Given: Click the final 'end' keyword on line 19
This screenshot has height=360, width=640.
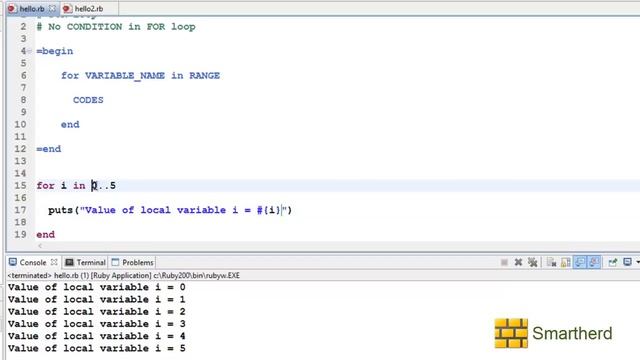Looking at the screenshot, I should pos(45,235).
